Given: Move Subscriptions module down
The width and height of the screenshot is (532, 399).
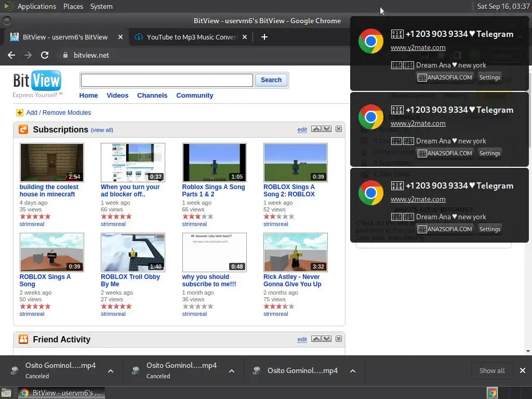Looking at the screenshot, I should click(327, 129).
